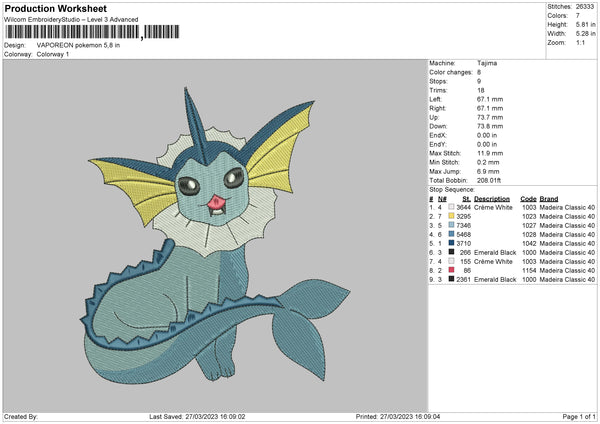Click 'Emerald Black' description in row 6
This screenshot has width=600, height=424.
click(495, 253)
